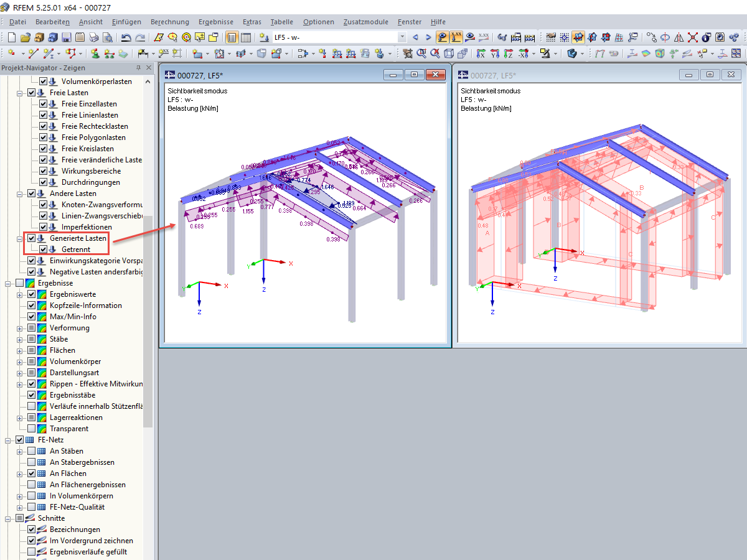Enable the Transparent checkbox
The width and height of the screenshot is (747, 560).
pyautogui.click(x=32, y=429)
